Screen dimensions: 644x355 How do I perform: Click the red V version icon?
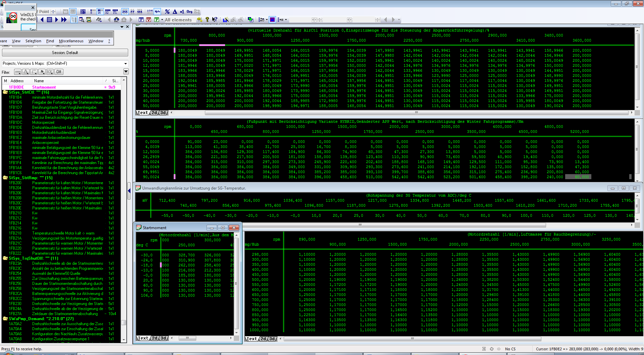[x=149, y=20]
